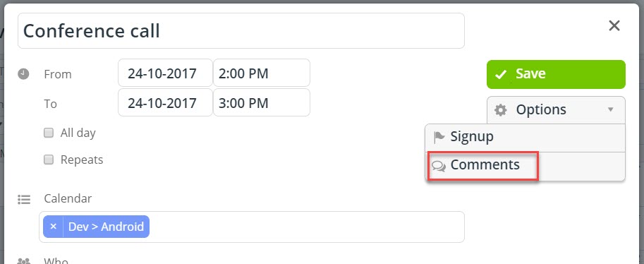Tick the Repeats checkbox
Image resolution: width=644 pixels, height=264 pixels.
[49, 160]
